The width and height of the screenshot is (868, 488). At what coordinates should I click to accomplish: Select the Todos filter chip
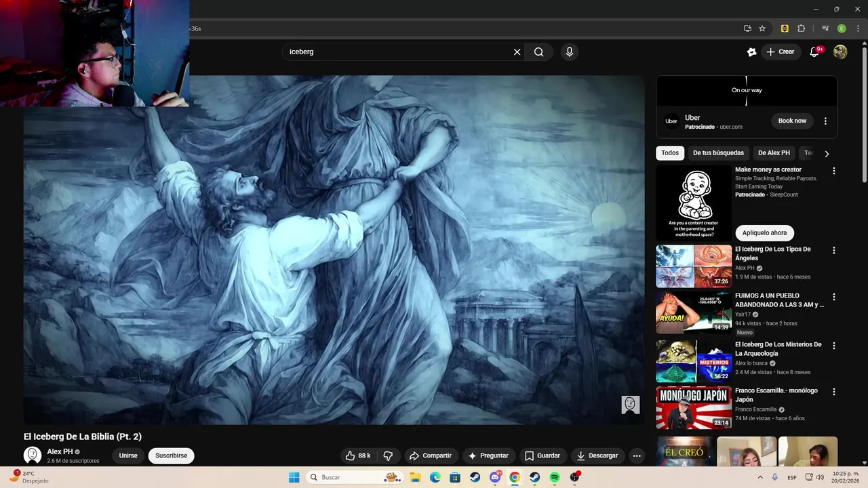tap(670, 153)
